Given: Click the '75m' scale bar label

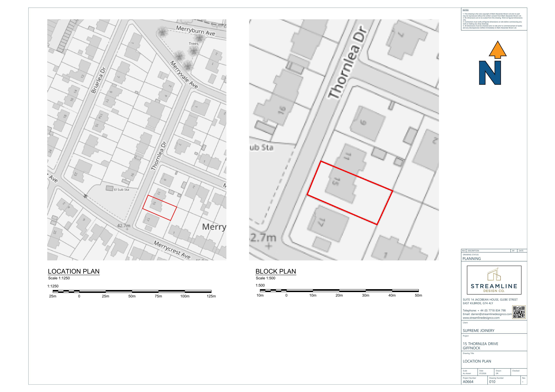Looking at the screenshot, I should (158, 296).
